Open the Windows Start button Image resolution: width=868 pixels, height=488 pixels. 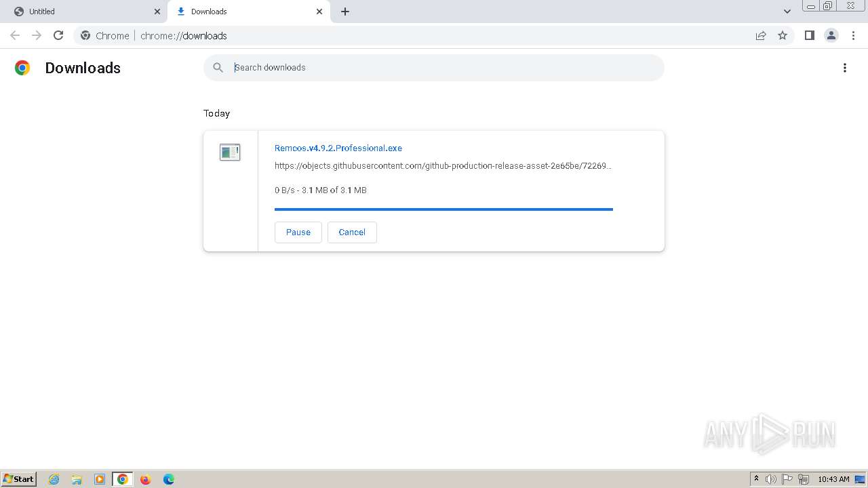coord(19,479)
